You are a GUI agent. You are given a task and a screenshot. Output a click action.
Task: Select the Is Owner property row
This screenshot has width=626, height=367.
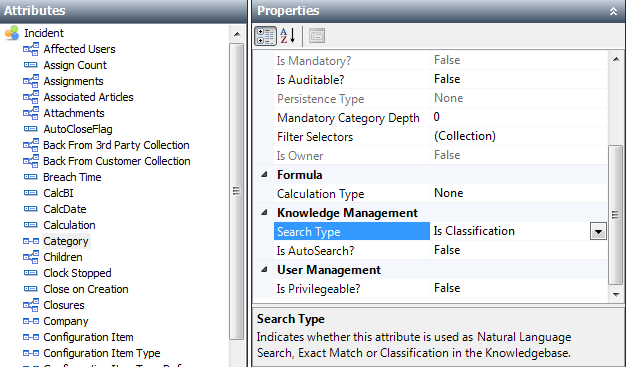click(x=440, y=155)
